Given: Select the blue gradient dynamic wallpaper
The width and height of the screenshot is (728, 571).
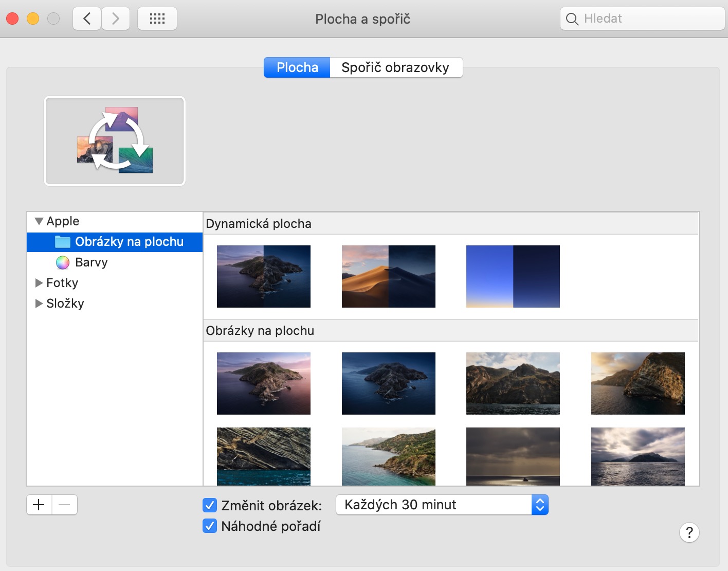Looking at the screenshot, I should click(513, 276).
